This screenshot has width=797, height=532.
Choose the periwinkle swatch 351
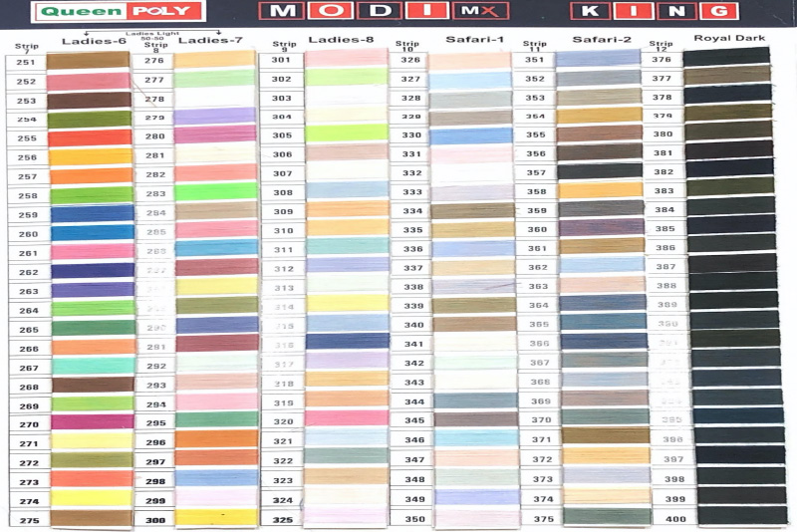click(599, 59)
